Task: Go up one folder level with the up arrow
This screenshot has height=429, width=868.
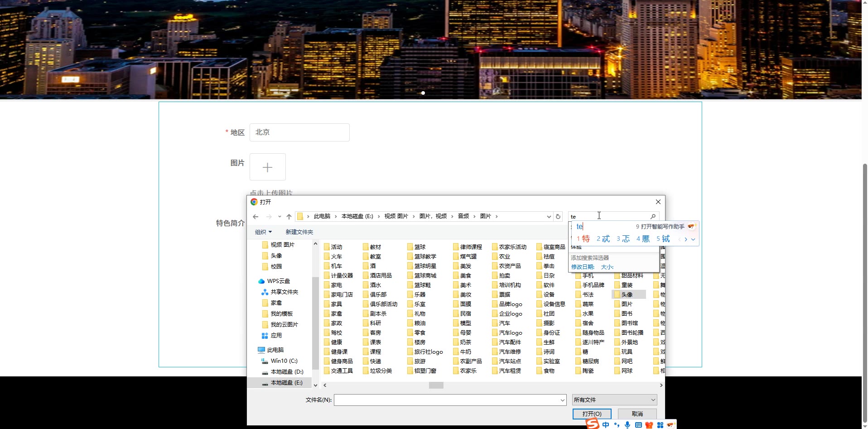Action: 289,217
